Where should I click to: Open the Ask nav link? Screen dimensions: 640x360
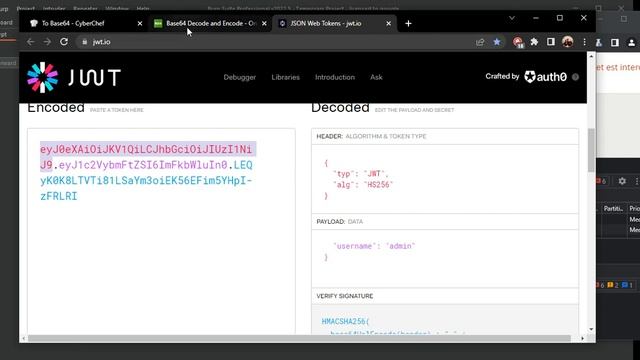(376, 77)
